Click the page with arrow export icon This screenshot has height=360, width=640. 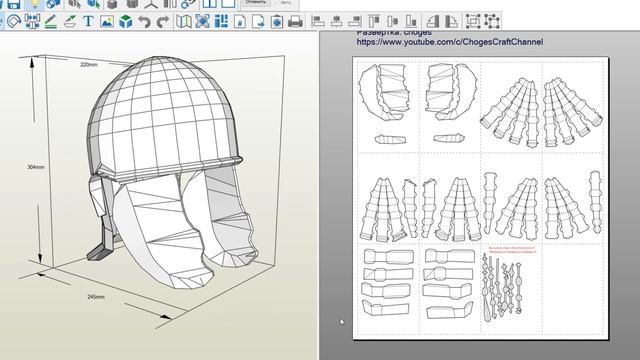[x=258, y=21]
